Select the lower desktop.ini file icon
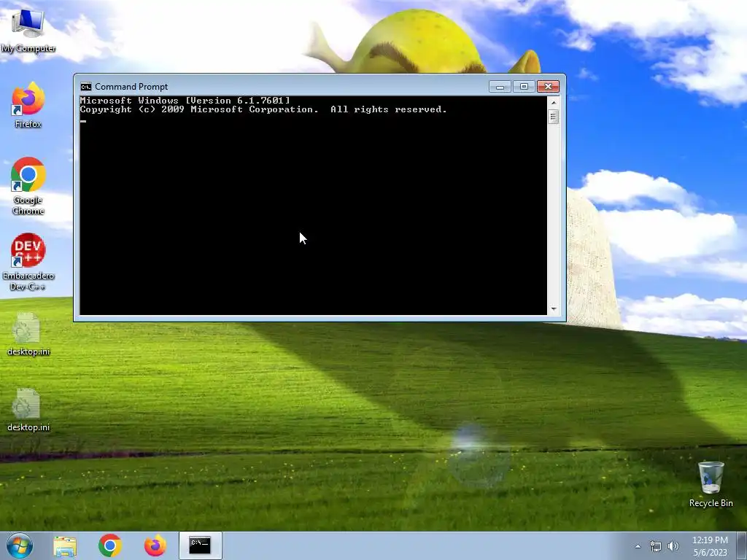This screenshot has width=747, height=560. [28, 410]
